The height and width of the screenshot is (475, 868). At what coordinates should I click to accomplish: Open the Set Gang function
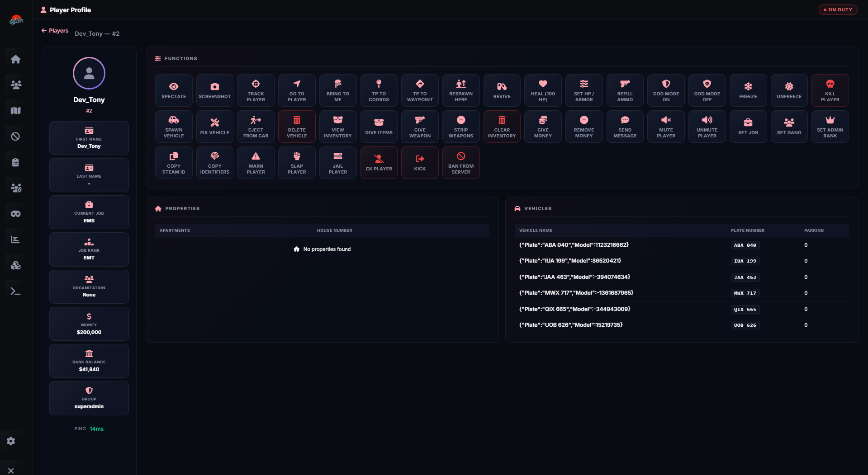tap(789, 127)
